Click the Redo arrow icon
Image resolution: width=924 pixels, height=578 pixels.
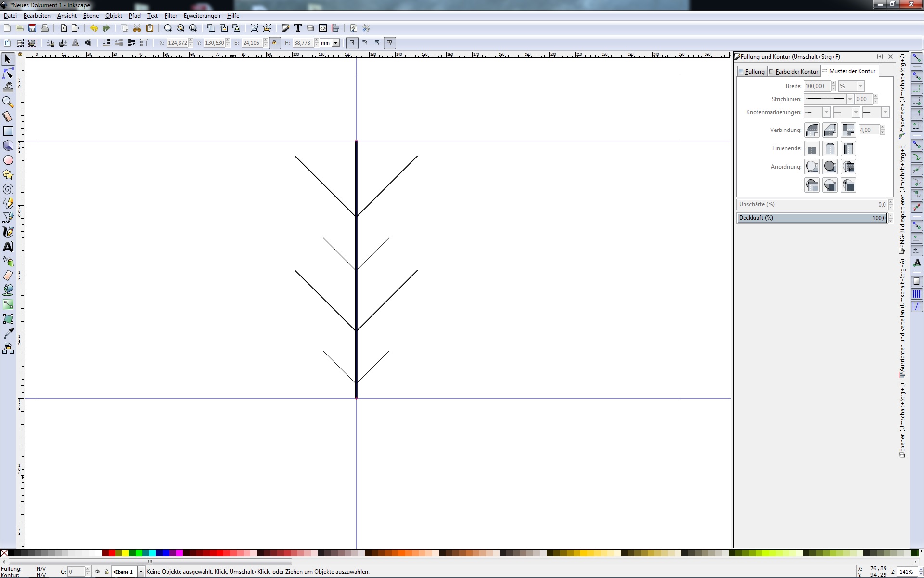tap(106, 28)
